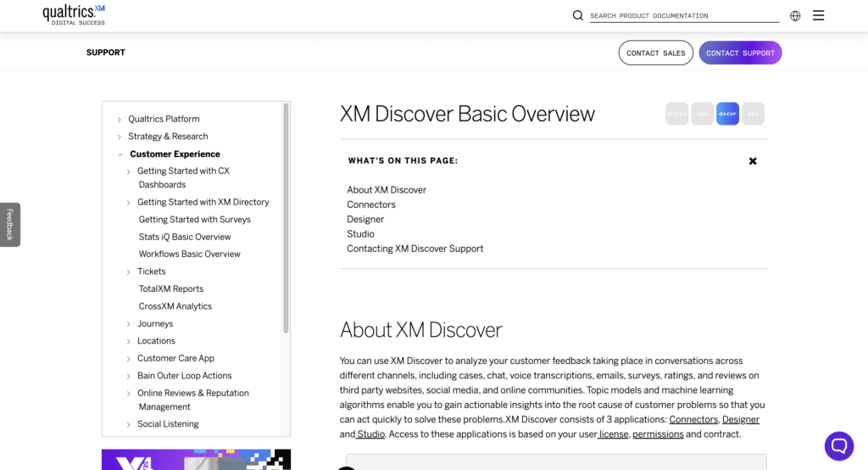Open Customer Care App in sidebar

[176, 358]
